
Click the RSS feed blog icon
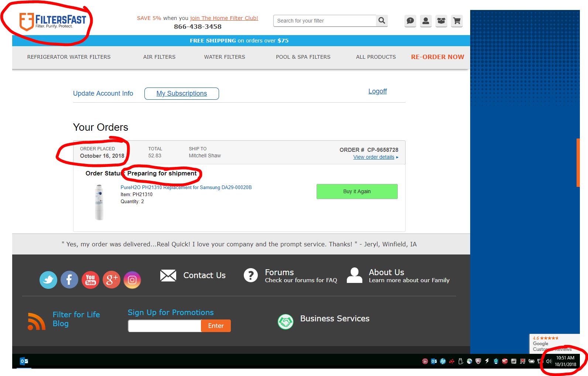(x=37, y=321)
